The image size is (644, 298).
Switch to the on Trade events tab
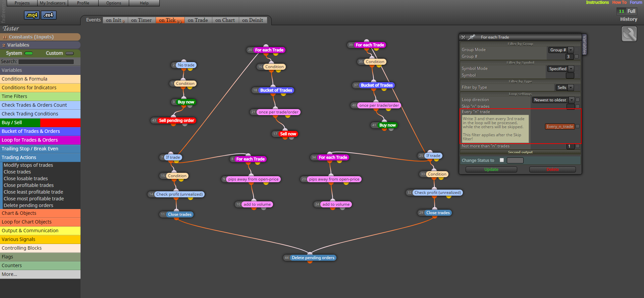pyautogui.click(x=198, y=20)
